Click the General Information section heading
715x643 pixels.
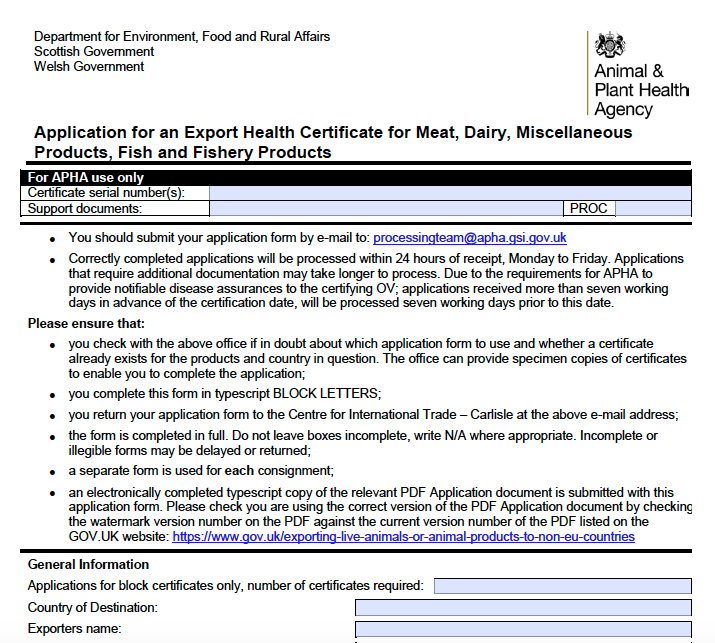(x=88, y=565)
